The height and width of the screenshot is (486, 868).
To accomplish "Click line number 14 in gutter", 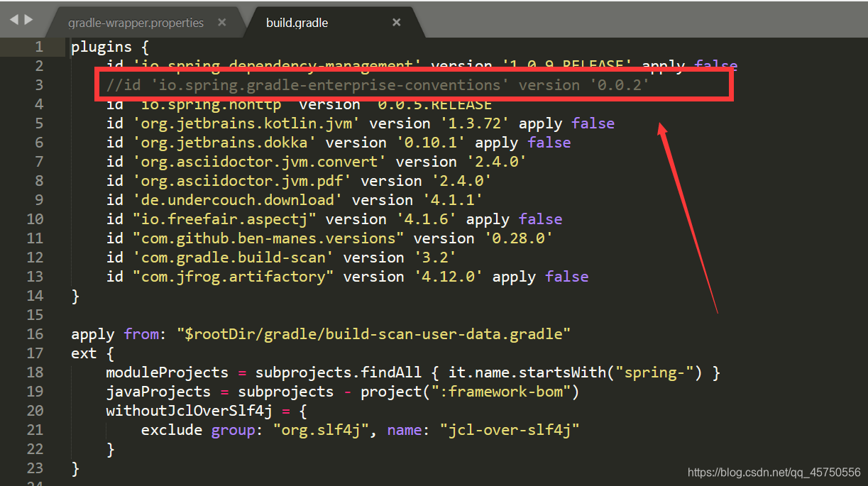I will tap(35, 296).
